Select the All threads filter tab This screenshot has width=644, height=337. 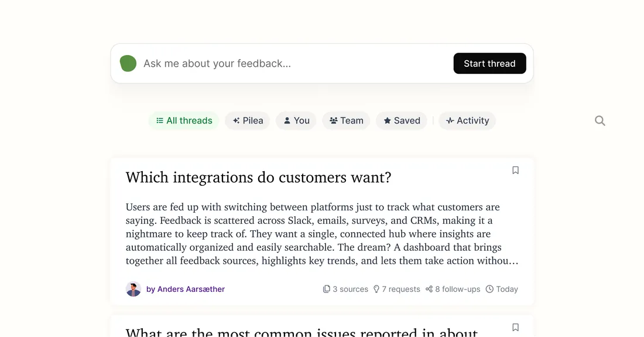pos(184,120)
